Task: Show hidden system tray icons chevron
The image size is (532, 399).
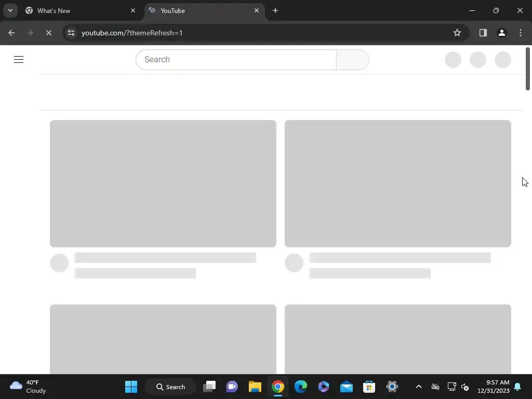Action: [419, 387]
